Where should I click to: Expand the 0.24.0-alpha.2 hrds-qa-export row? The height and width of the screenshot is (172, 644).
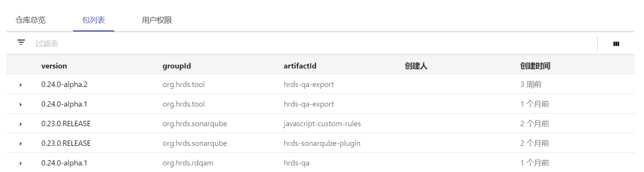(21, 85)
